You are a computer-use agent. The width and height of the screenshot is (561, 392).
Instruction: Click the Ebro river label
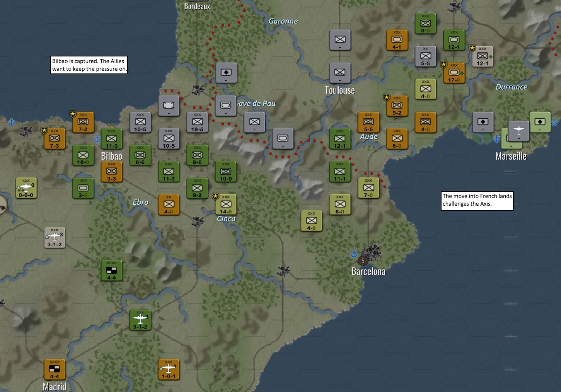pos(140,202)
